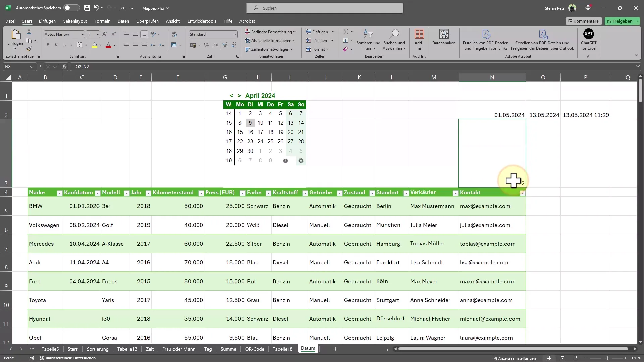The image size is (644, 362).
Task: Select the Datum worksheet tab
Action: point(308,348)
